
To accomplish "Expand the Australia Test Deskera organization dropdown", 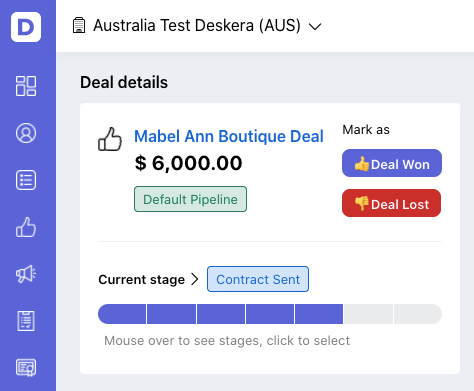I will [315, 26].
